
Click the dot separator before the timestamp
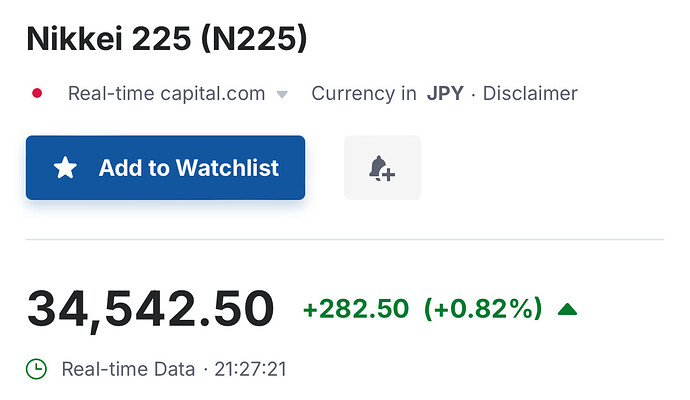[x=205, y=369]
